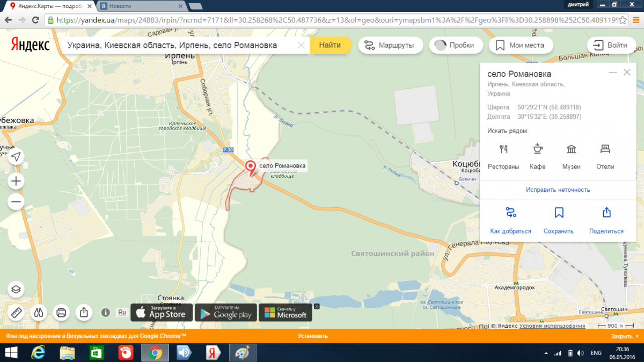Go back in the browser
The width and height of the screenshot is (644, 362).
[x=8, y=20]
